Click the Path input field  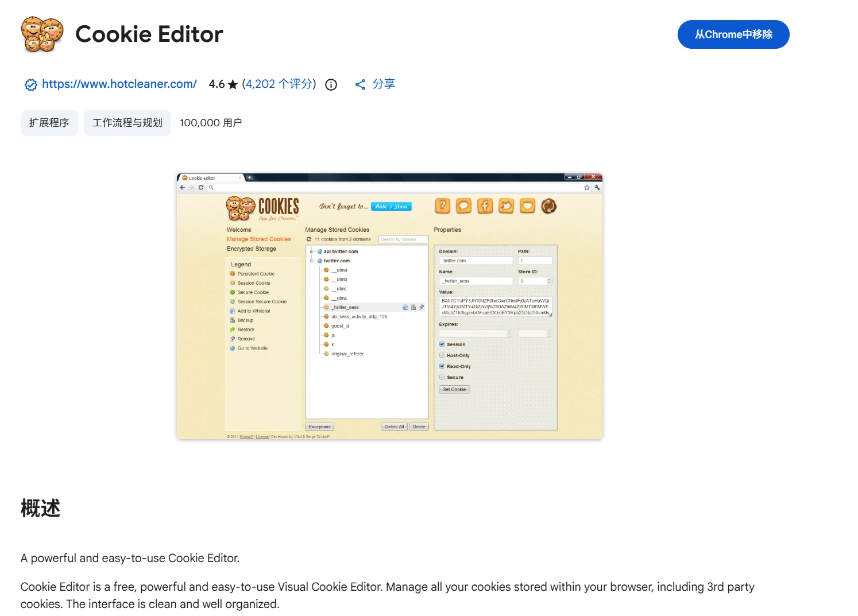point(535,261)
